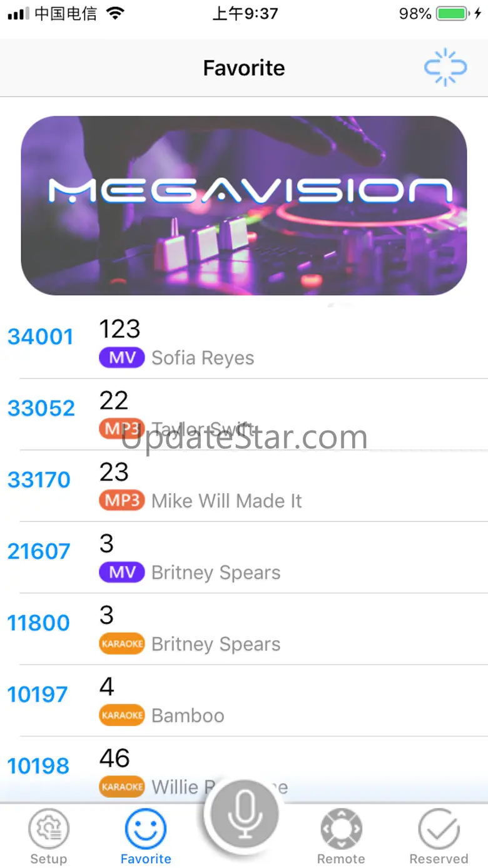Pick song code 11800
488x868 pixels.
39,623
